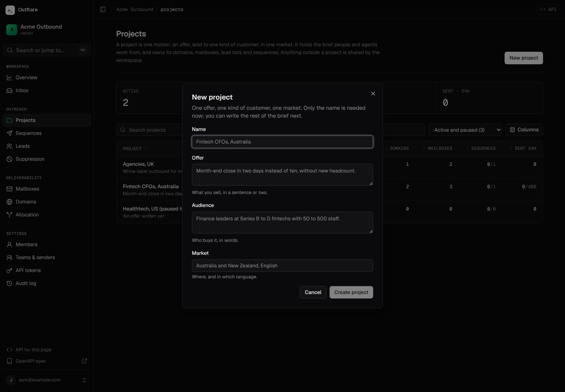Click the Create project button

[351, 292]
